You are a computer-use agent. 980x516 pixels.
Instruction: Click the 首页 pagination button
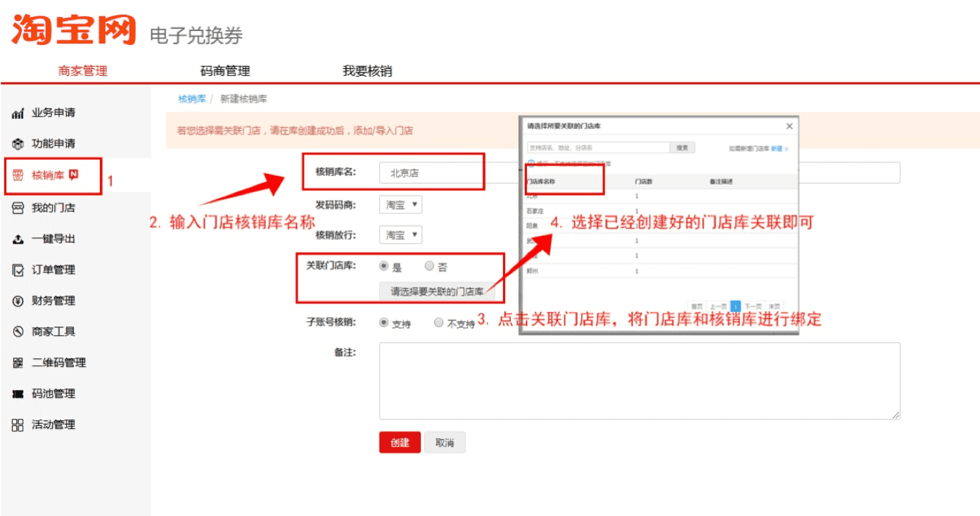696,306
